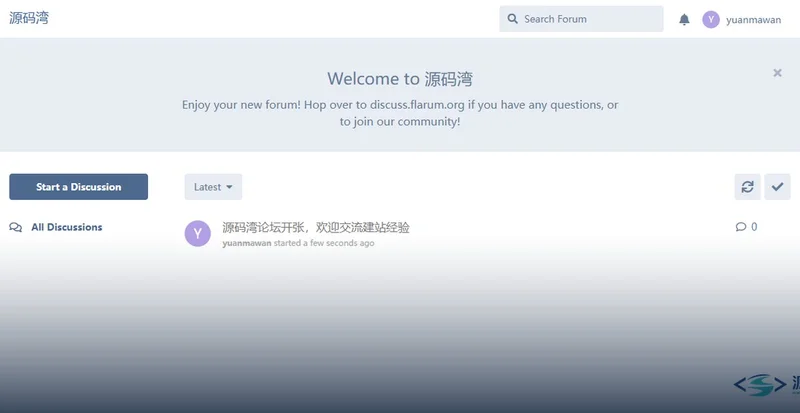Refresh the discussion list

pyautogui.click(x=747, y=187)
